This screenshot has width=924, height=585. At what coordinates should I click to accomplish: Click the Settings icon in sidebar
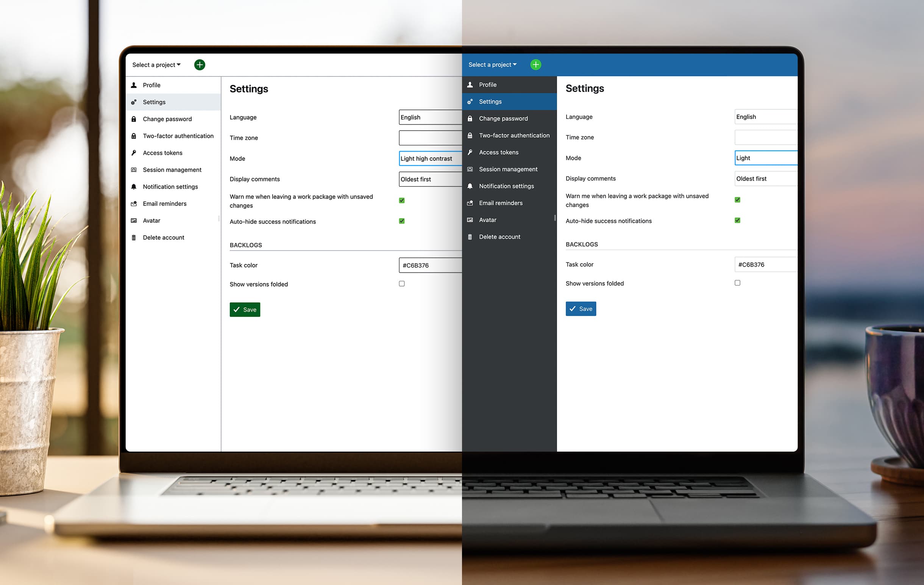click(x=134, y=102)
